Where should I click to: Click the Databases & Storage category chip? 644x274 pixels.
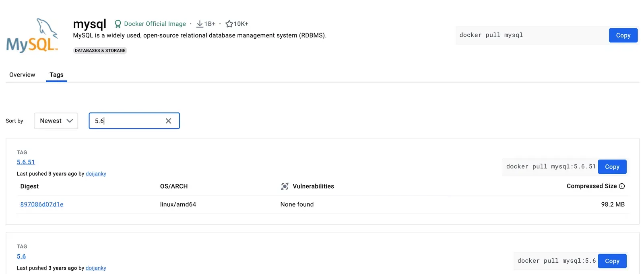pyautogui.click(x=100, y=50)
